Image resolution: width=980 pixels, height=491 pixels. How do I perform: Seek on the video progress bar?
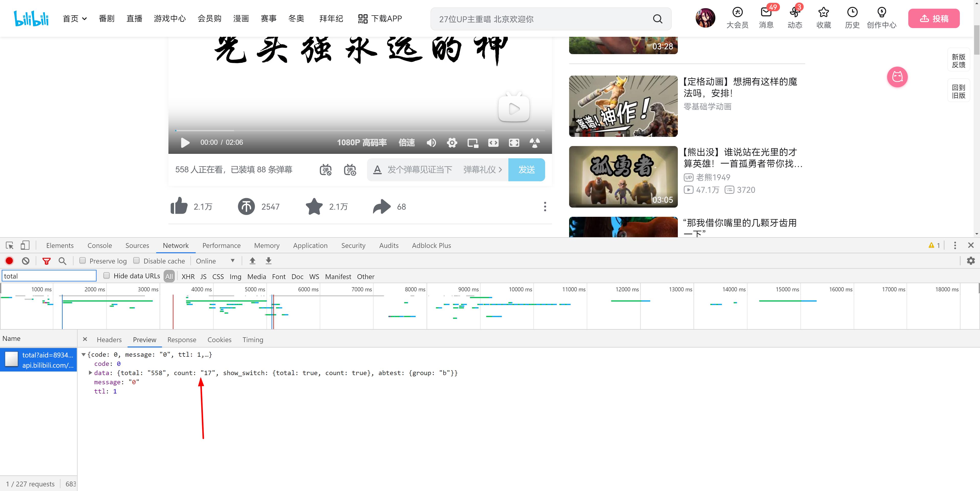[x=360, y=130]
